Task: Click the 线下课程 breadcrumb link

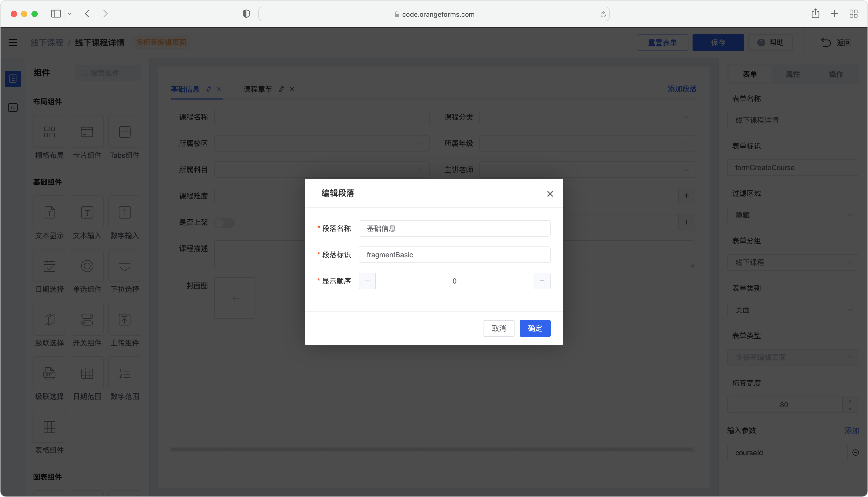Action: pyautogui.click(x=47, y=43)
